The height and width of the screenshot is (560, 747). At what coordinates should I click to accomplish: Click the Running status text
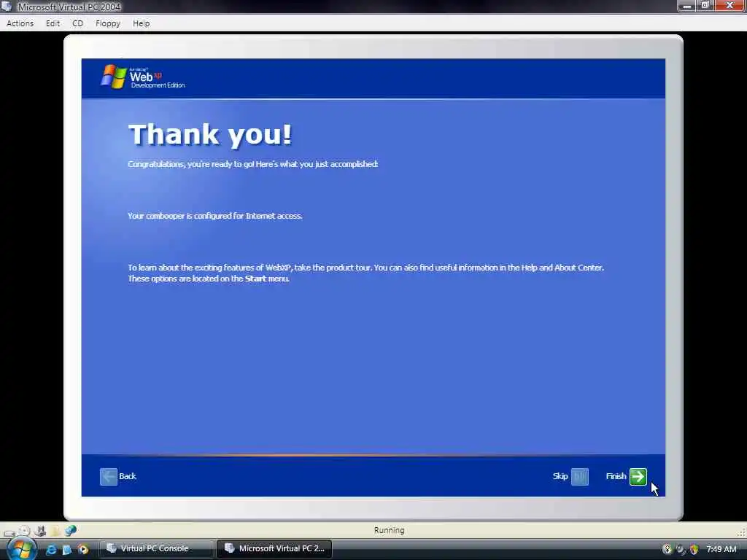(x=390, y=530)
